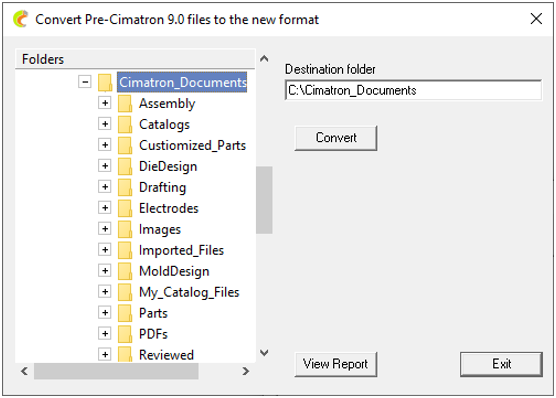Expand the DieDesign folder node
This screenshot has width=556, height=398.
pyautogui.click(x=105, y=166)
